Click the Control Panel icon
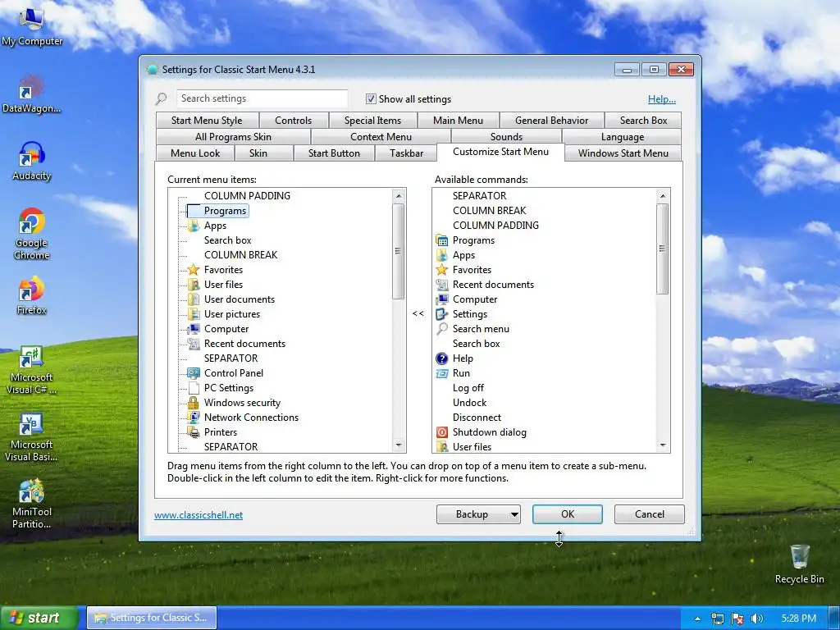840x630 pixels. [194, 373]
